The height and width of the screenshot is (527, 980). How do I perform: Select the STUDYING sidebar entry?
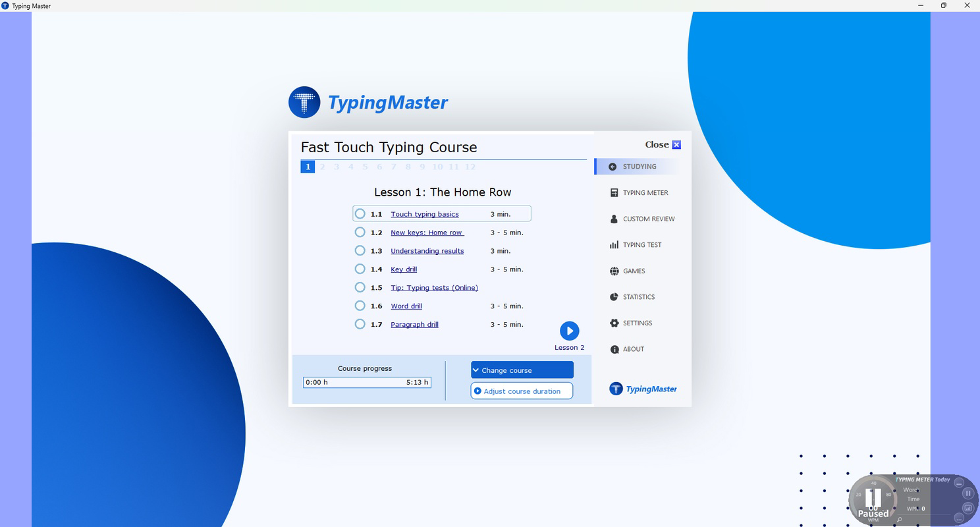[x=638, y=166]
